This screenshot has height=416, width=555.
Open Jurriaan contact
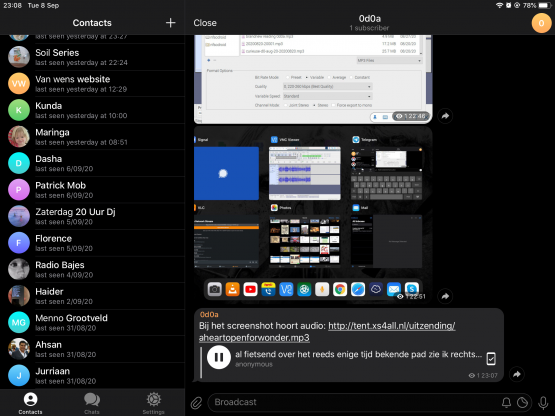coord(92,376)
